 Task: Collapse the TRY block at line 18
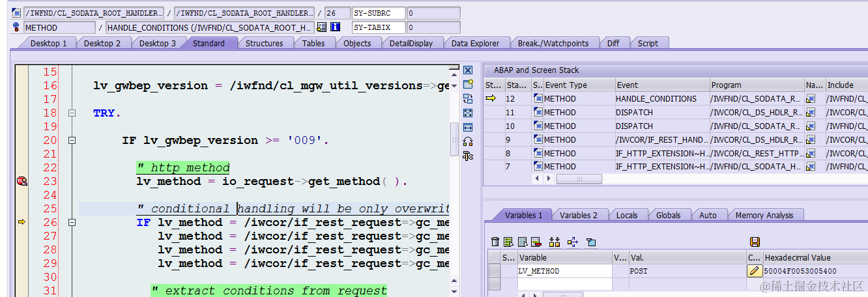pos(72,113)
